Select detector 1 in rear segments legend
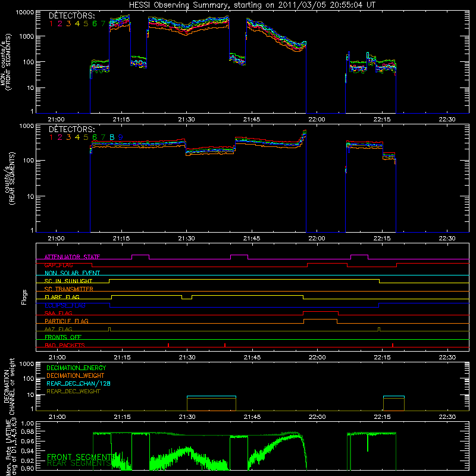This screenshot has width=476, height=476. tap(51, 137)
